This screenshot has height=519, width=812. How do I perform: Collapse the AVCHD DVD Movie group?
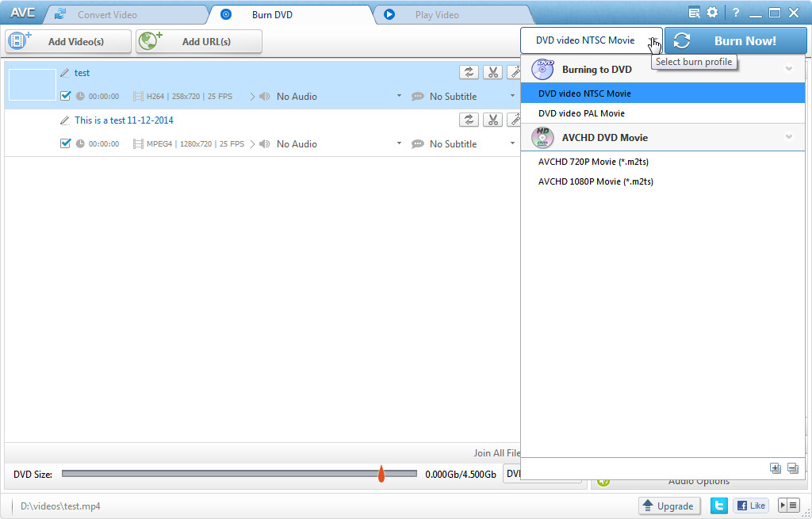(789, 137)
